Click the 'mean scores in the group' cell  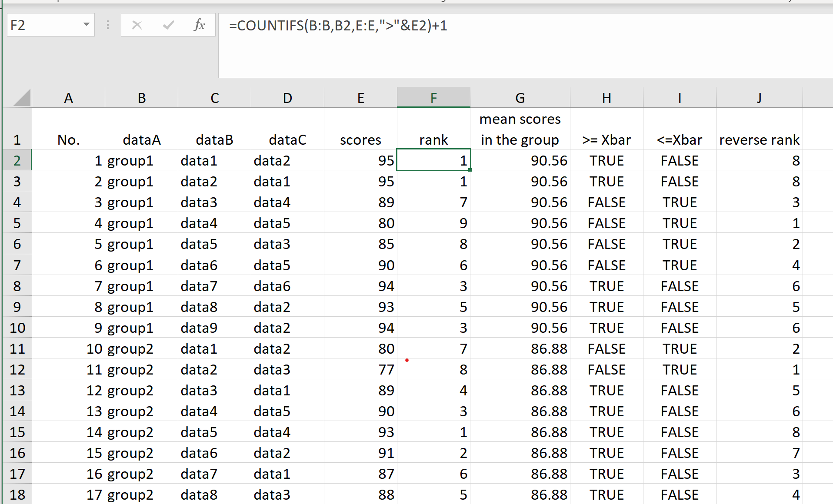[x=520, y=129]
